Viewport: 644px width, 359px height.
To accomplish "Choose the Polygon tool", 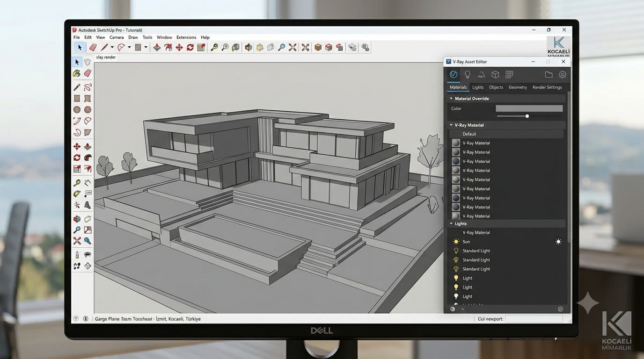I will (88, 110).
